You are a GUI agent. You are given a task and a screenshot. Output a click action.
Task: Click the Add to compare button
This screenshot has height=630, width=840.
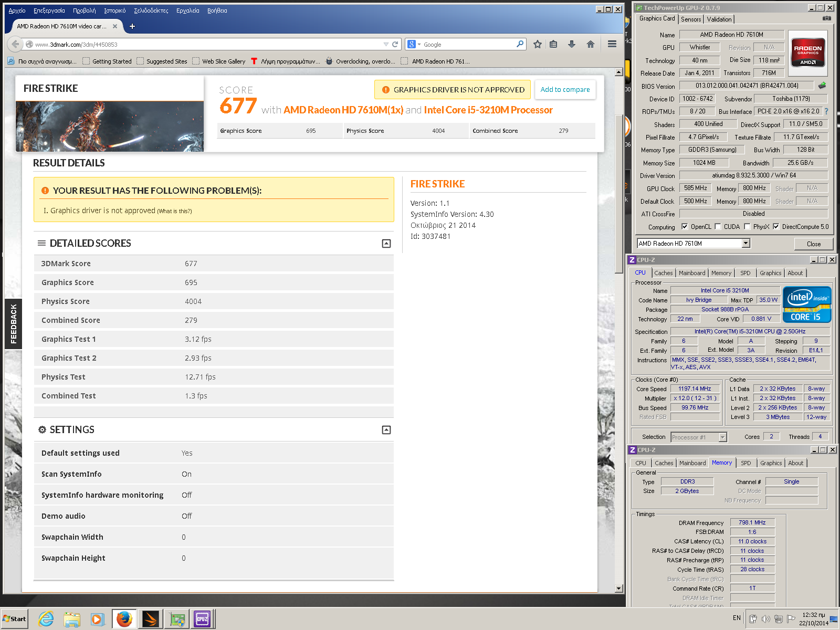[x=565, y=90]
